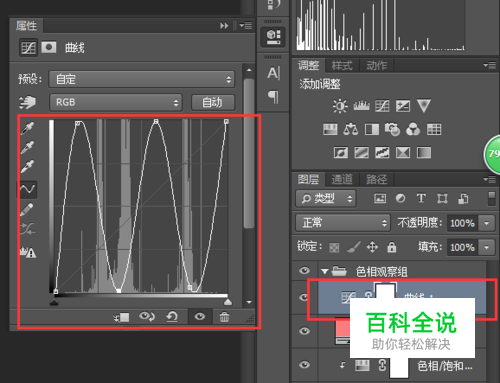
Task: Open the RGB channel dropdown
Action: pyautogui.click(x=116, y=102)
